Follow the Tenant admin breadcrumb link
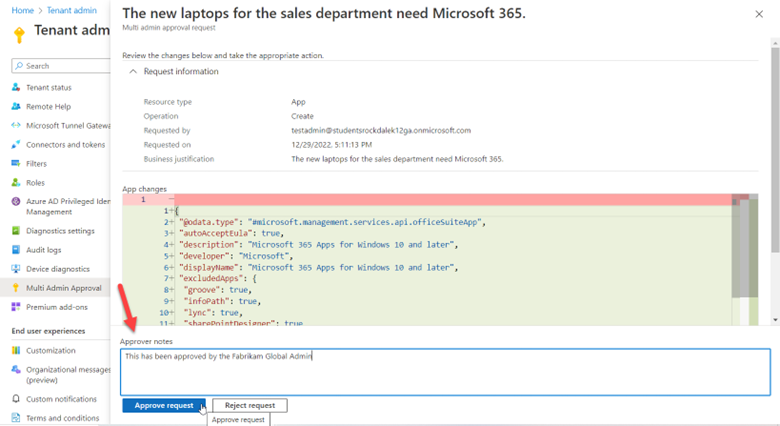 click(x=72, y=10)
